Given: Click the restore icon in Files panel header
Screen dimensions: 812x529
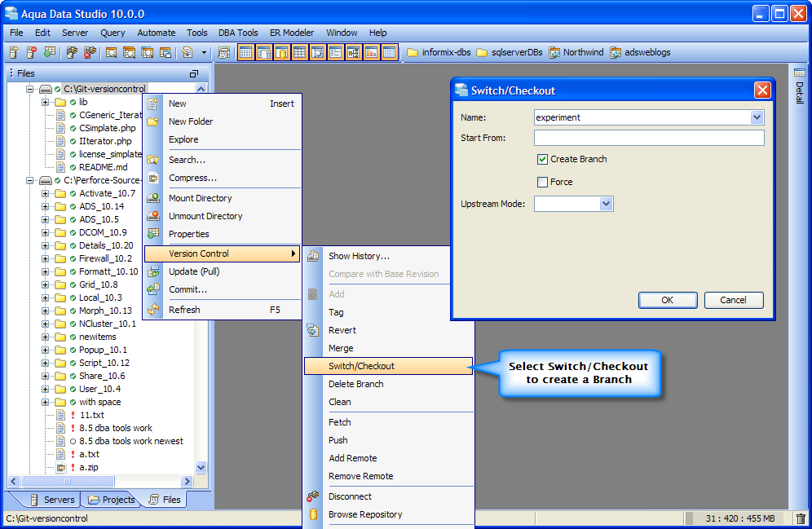Looking at the screenshot, I should point(194,73).
